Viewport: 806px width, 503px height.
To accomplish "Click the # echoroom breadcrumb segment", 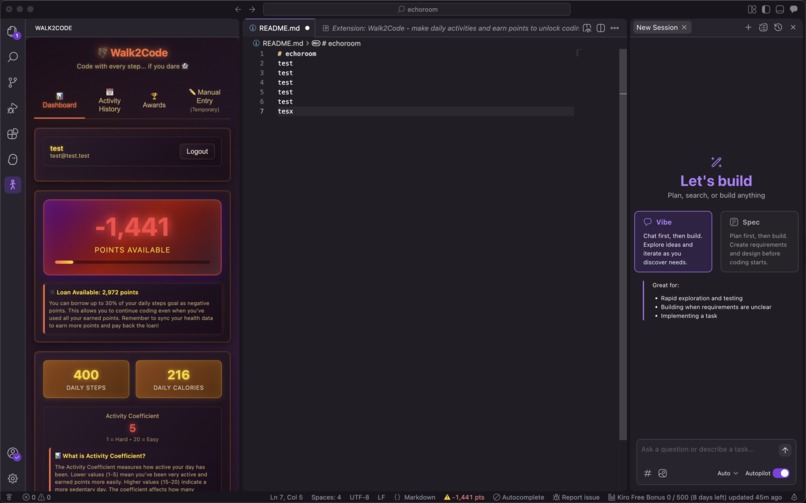I will coord(336,43).
